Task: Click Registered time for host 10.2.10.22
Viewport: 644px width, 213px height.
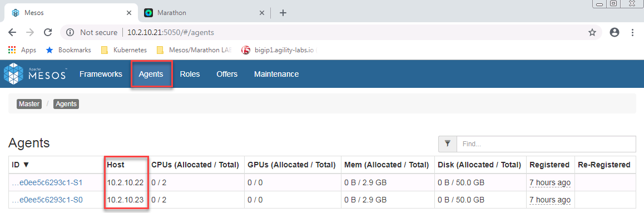Action: click(550, 182)
